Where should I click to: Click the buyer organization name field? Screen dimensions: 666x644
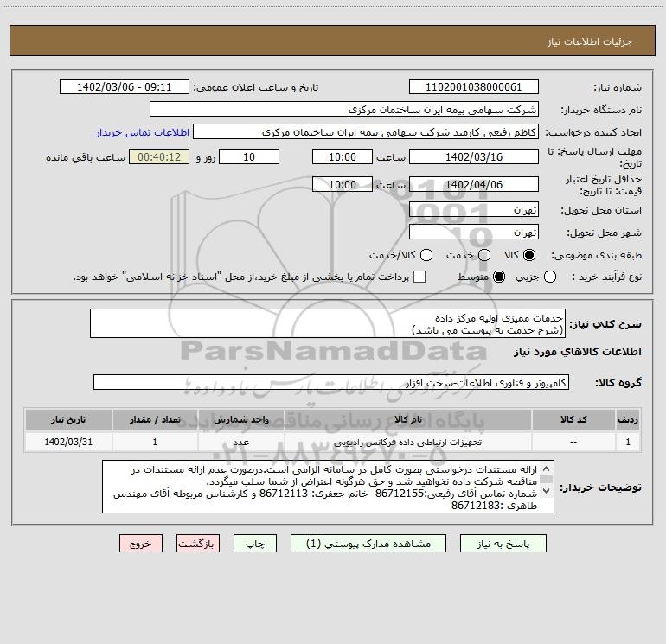[x=344, y=109]
